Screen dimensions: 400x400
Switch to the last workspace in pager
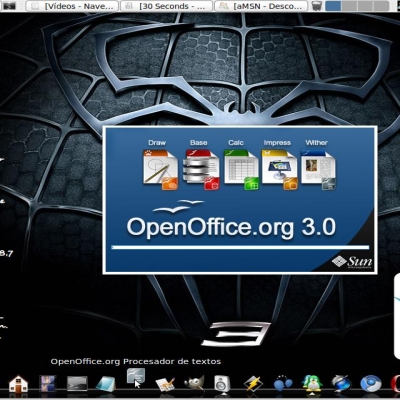click(x=382, y=6)
